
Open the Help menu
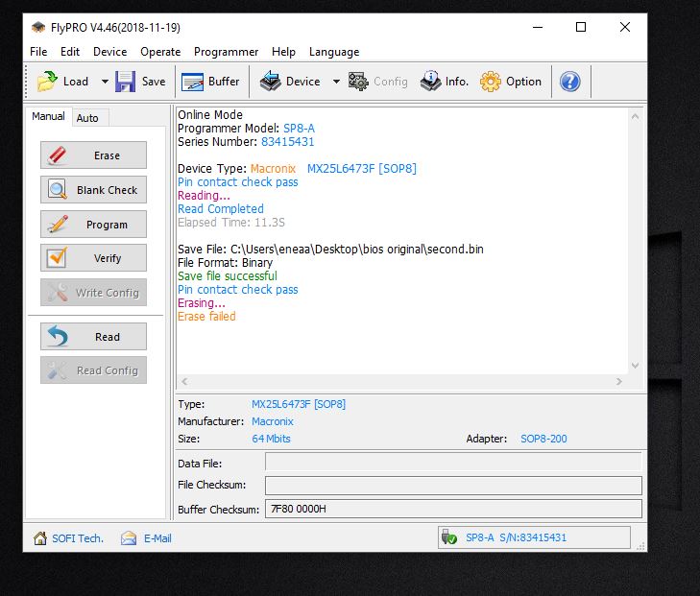click(283, 52)
